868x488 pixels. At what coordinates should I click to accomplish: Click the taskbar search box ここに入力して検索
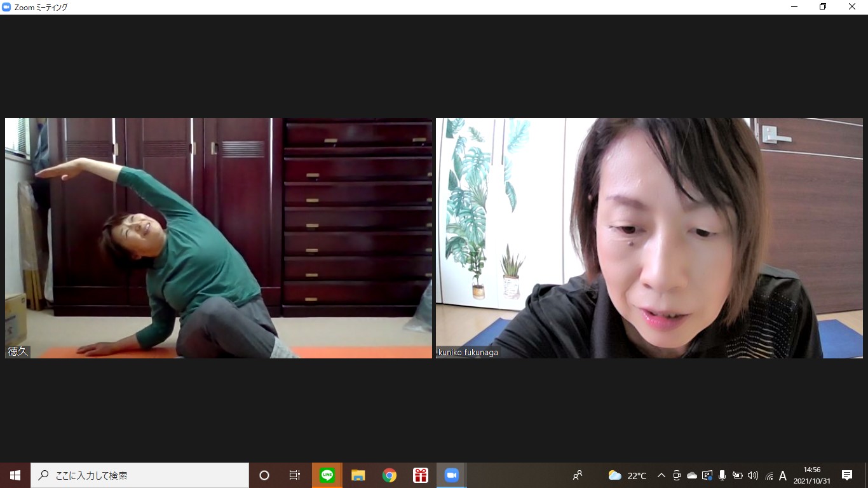click(140, 475)
